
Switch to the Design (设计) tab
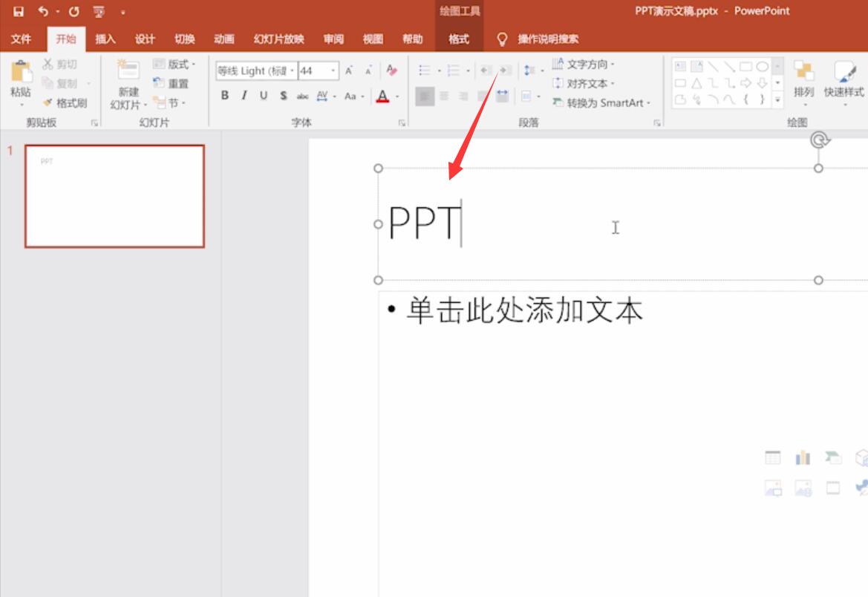coord(145,39)
